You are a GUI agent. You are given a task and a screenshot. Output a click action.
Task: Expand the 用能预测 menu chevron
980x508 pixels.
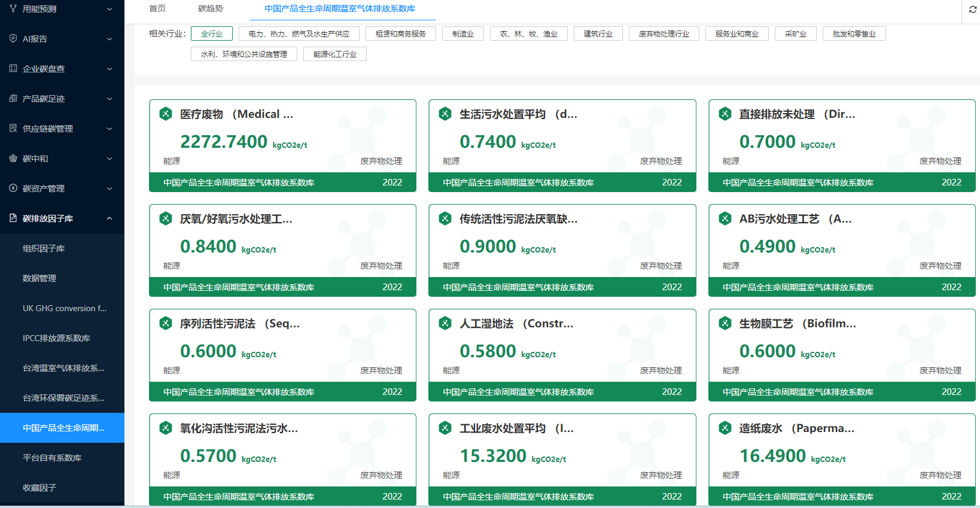109,9
